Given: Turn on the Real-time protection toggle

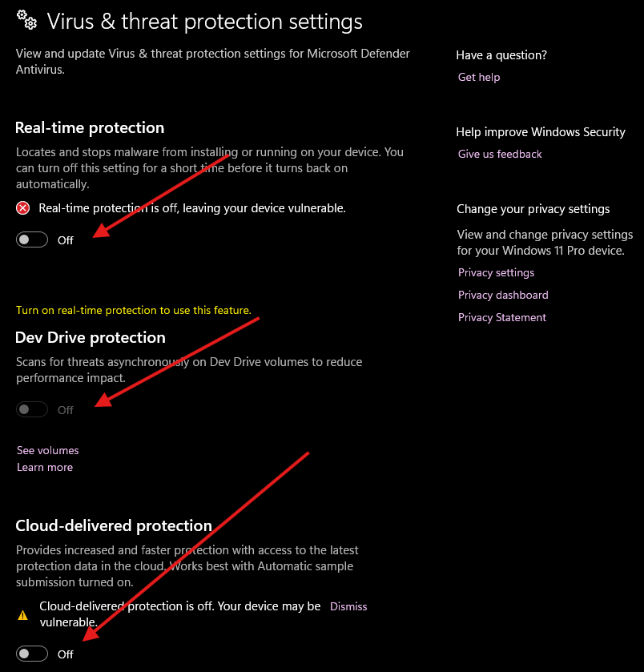Looking at the screenshot, I should click(x=31, y=239).
